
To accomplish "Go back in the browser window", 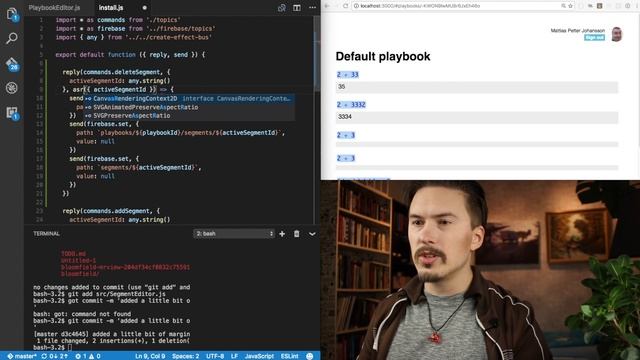I will click(x=327, y=6).
